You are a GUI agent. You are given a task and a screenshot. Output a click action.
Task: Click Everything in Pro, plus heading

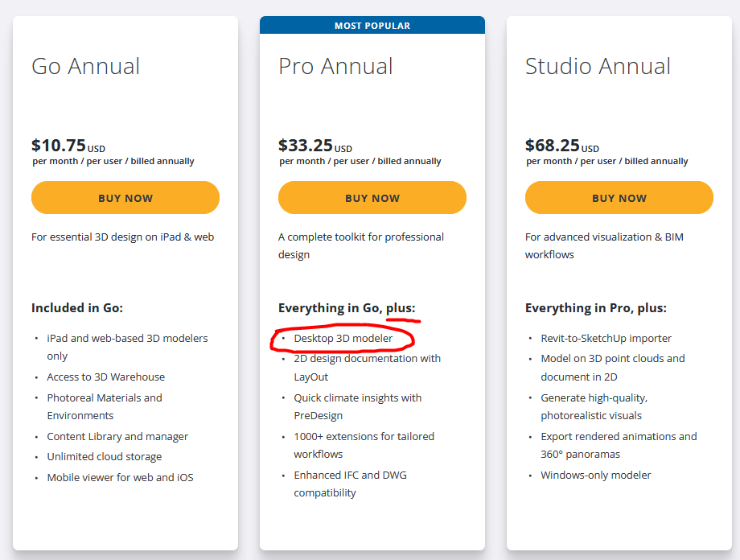point(596,307)
